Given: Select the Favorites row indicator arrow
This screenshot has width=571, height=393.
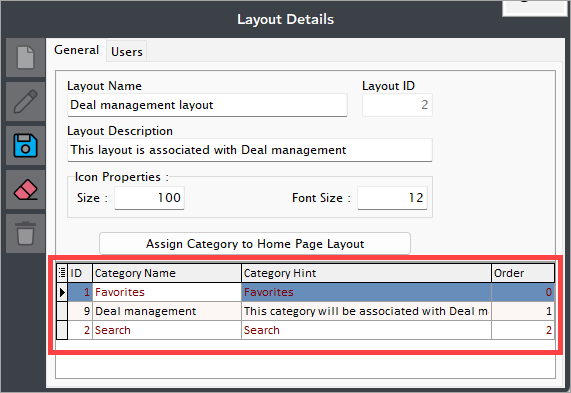Looking at the screenshot, I should pyautogui.click(x=62, y=292).
